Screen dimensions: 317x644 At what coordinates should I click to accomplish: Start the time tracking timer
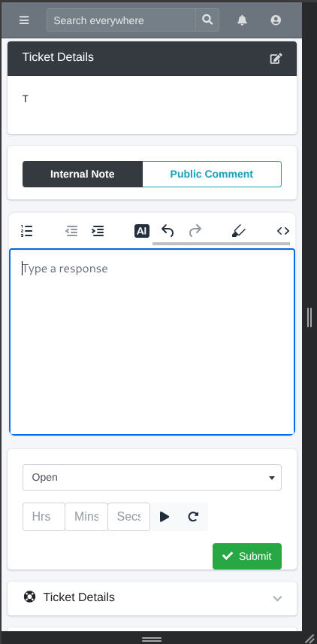[165, 517]
